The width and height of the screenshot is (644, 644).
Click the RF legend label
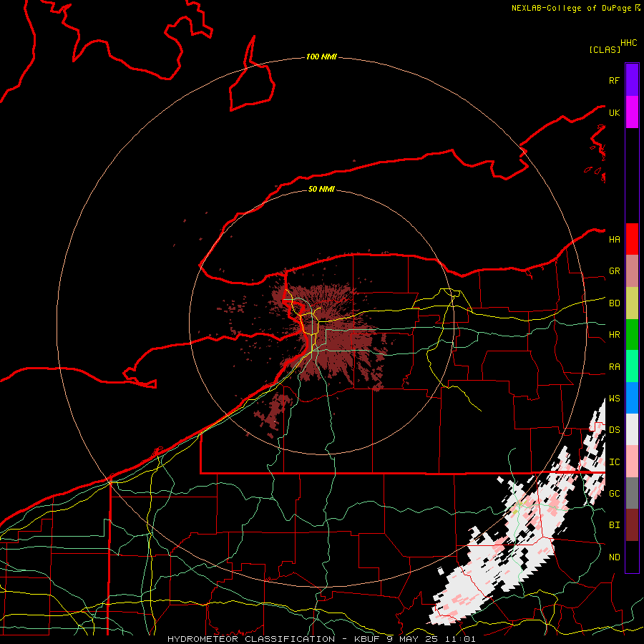pos(614,80)
